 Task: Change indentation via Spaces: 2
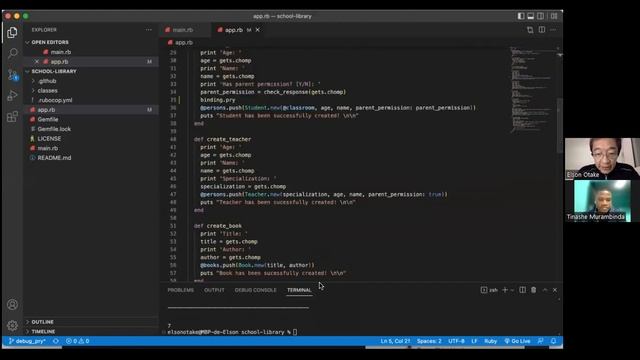click(x=429, y=341)
